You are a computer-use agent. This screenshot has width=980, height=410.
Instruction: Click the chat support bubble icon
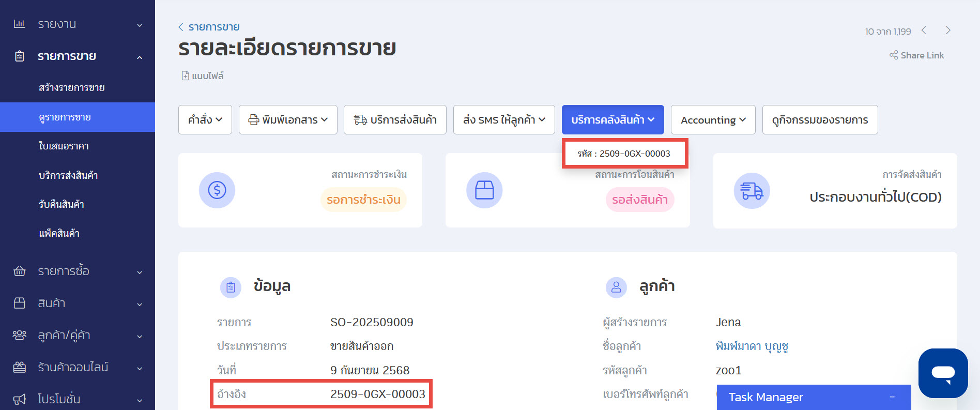[943, 373]
